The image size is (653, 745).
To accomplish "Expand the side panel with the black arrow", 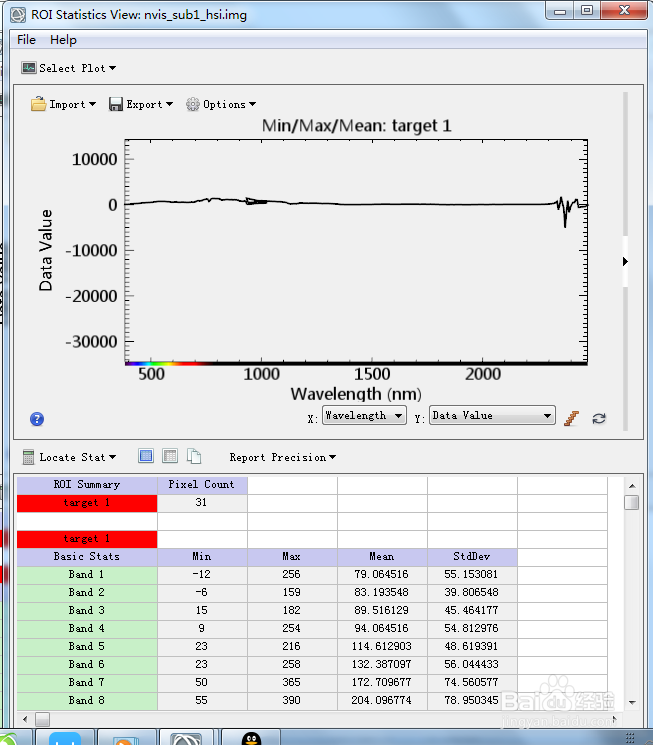I will [625, 261].
